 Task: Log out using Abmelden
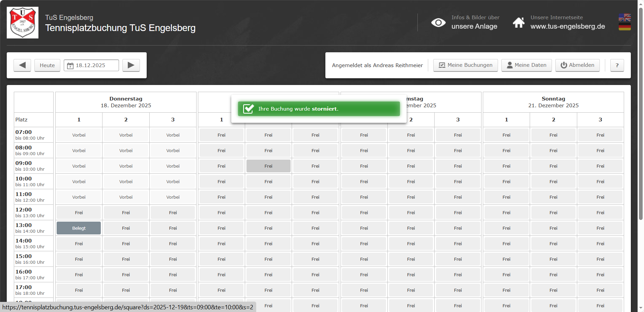tap(577, 65)
